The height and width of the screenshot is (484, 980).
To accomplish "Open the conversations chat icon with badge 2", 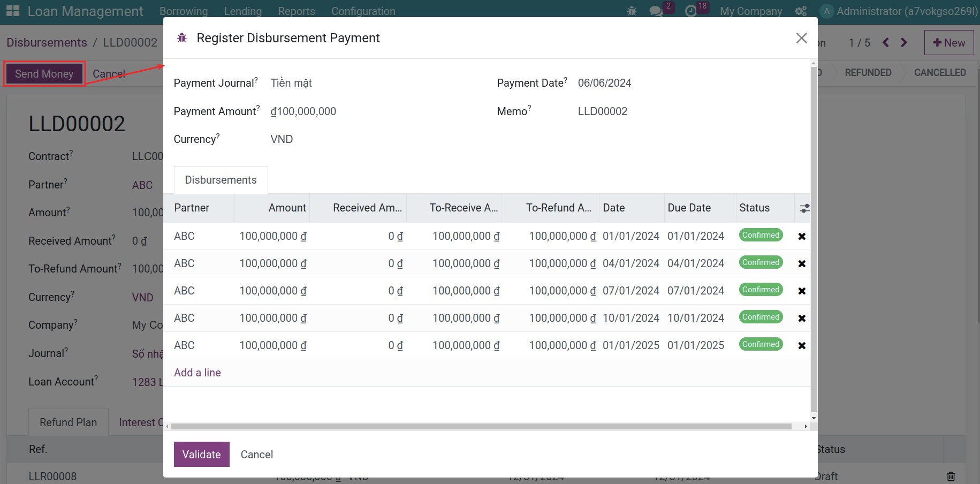I will (x=656, y=11).
